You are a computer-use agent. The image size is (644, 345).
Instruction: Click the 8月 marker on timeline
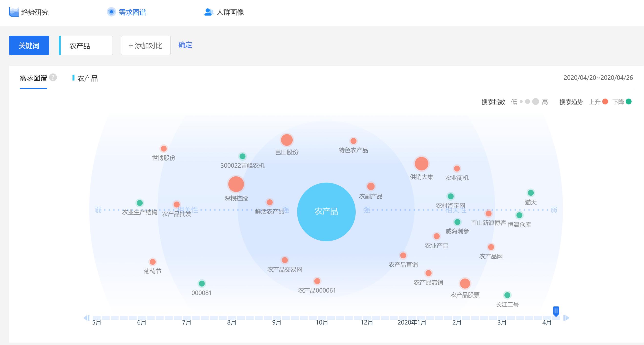tap(231, 322)
